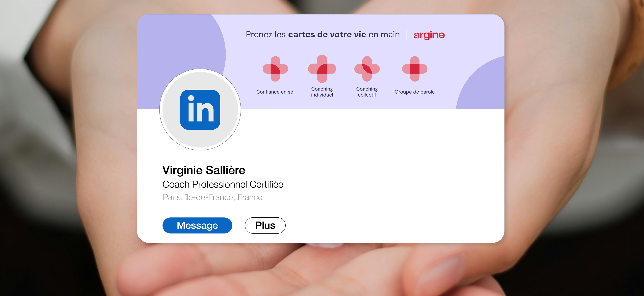Click the Groupe de parole cross icon
The image size is (644, 296).
pos(415,69)
